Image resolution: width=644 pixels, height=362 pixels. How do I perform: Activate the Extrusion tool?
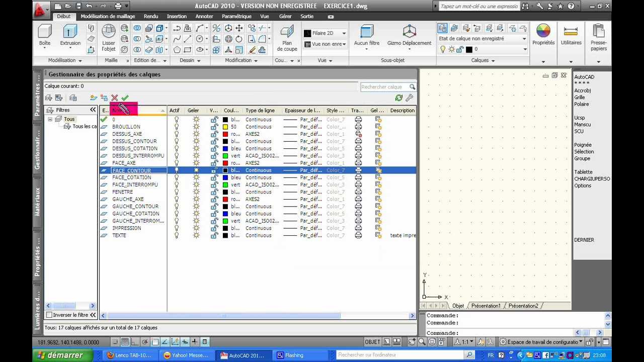click(x=70, y=35)
